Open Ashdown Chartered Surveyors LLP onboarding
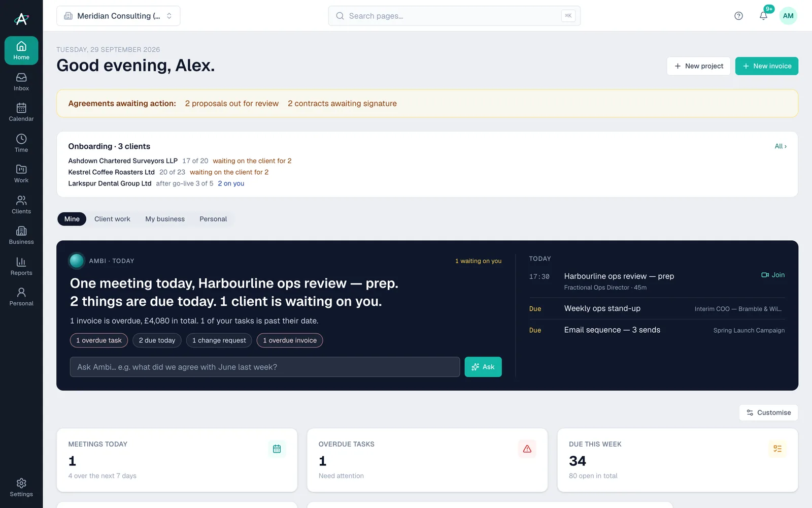This screenshot has width=812, height=508. tap(123, 161)
